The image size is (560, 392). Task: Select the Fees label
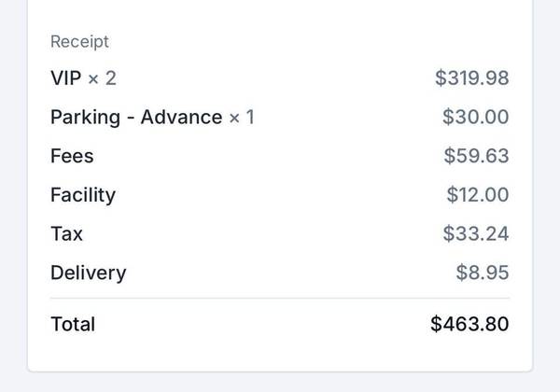72,156
